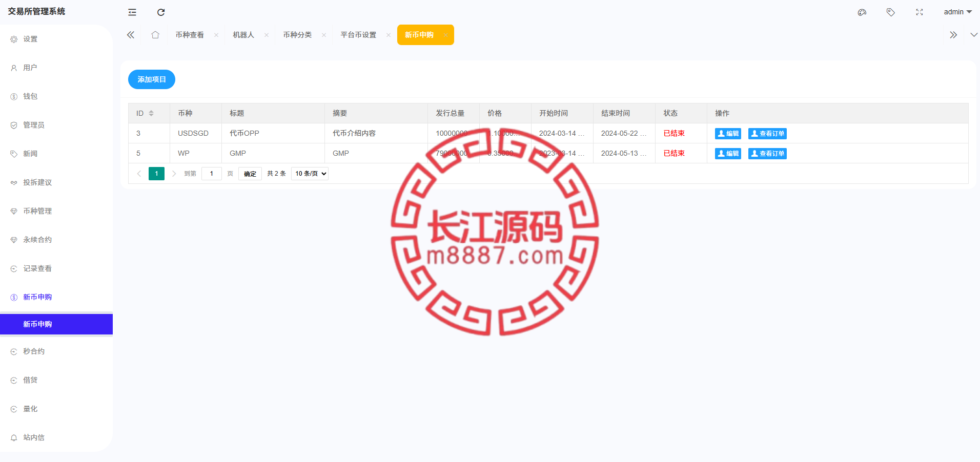Focus the page number input field
The width and height of the screenshot is (980, 462).
tap(212, 174)
